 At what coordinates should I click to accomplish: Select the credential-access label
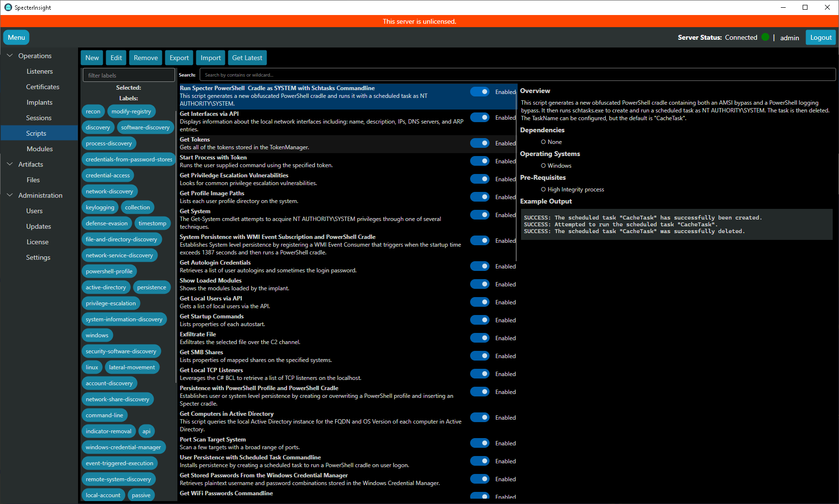(x=108, y=175)
